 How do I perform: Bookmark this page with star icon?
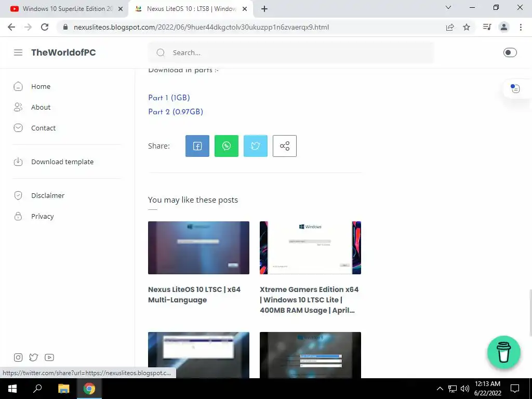coord(467,27)
